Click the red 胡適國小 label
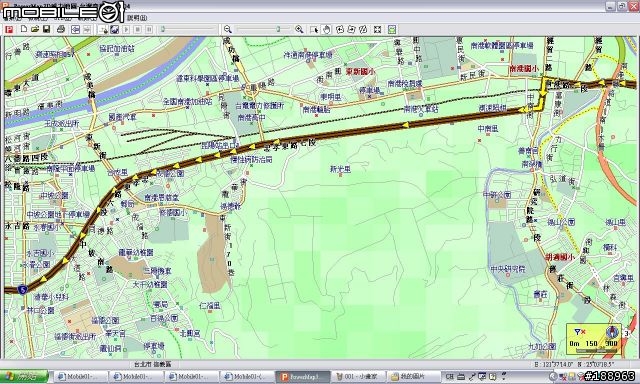This screenshot has height=384, width=640. (560, 257)
